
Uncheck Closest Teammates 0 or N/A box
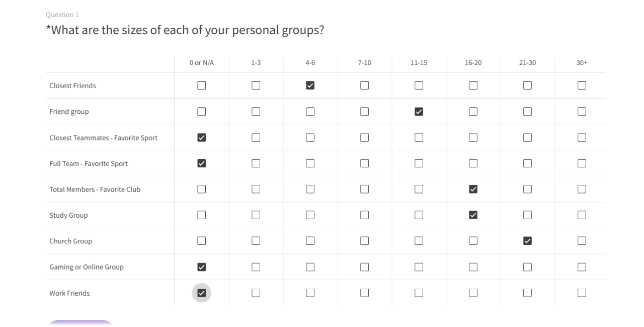(x=201, y=138)
